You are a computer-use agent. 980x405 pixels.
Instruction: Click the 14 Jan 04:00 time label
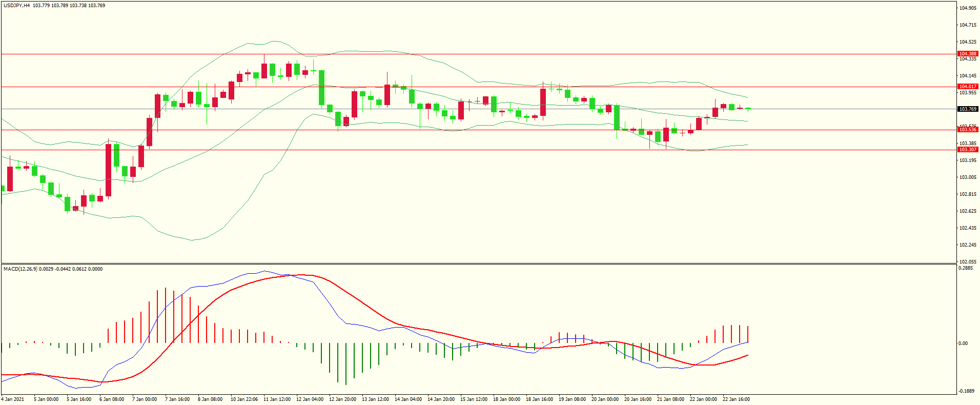[x=408, y=399]
